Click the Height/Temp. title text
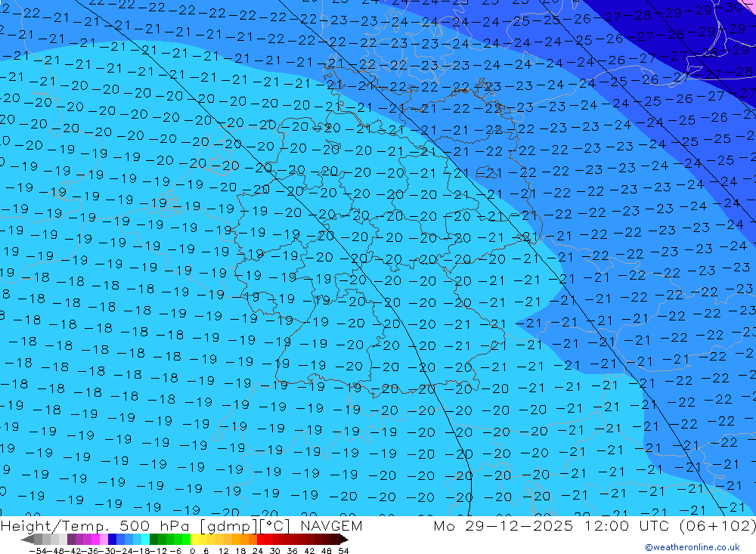 (x=54, y=526)
